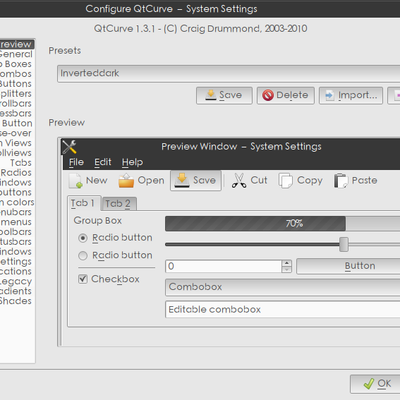
Task: Open the File menu in preview window
Action: pos(76,162)
